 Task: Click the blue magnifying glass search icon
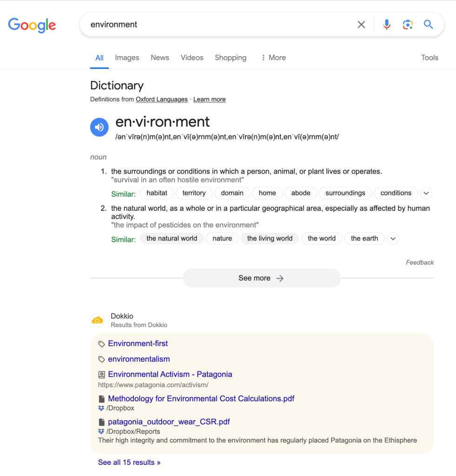pyautogui.click(x=429, y=25)
